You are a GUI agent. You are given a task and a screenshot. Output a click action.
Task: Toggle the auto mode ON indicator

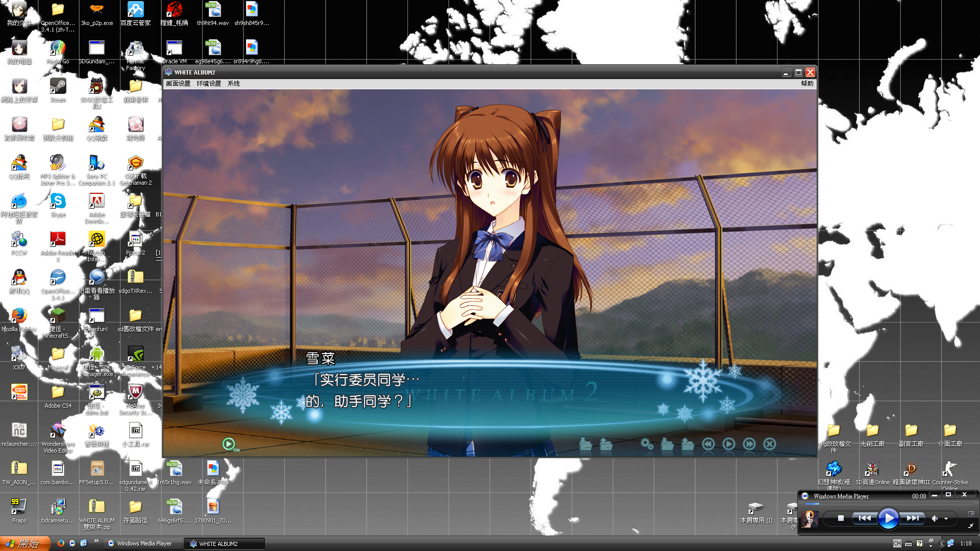tap(229, 444)
